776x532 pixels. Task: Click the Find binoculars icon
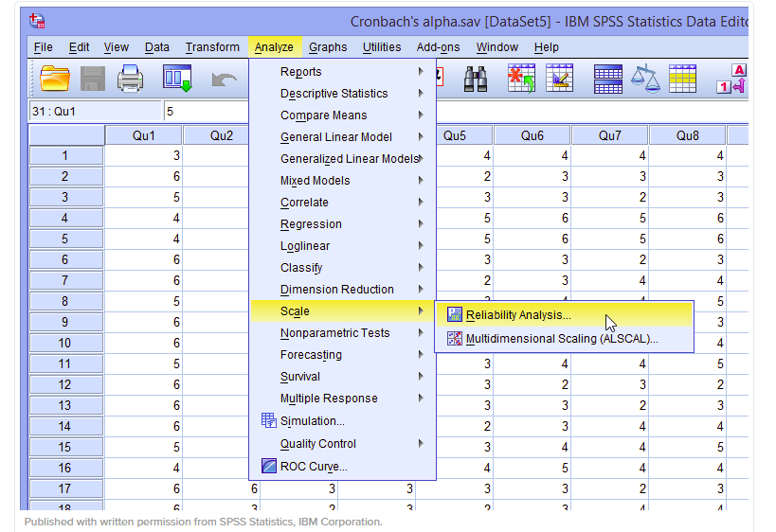476,79
